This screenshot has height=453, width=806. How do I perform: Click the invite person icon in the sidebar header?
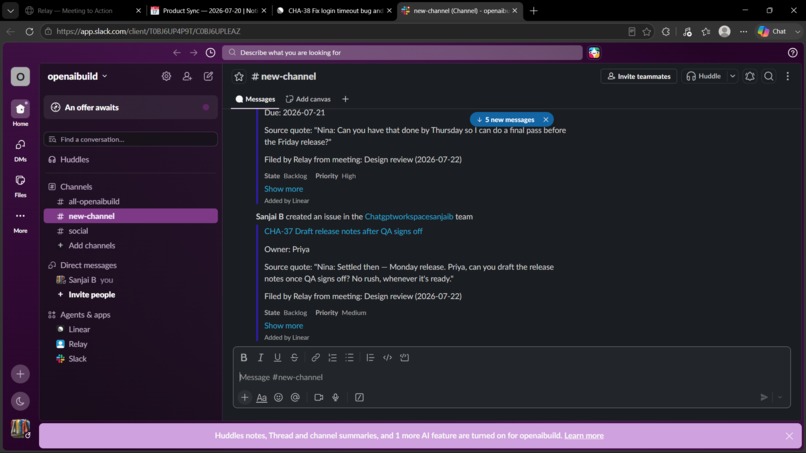click(187, 76)
